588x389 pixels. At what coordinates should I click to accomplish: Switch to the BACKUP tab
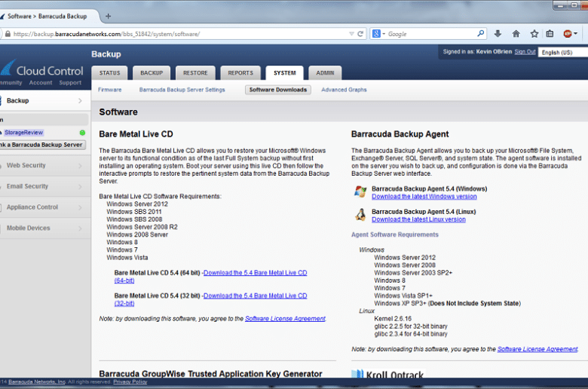(152, 73)
